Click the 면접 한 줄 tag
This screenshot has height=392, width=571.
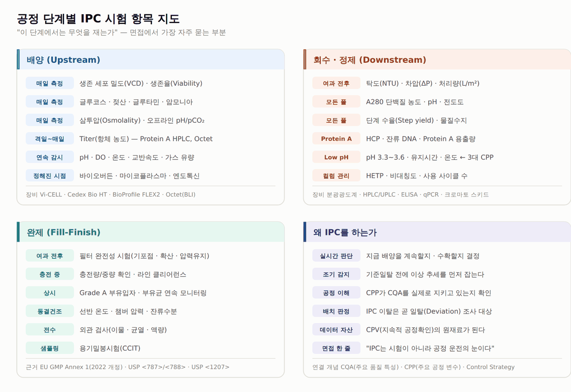(x=336, y=349)
